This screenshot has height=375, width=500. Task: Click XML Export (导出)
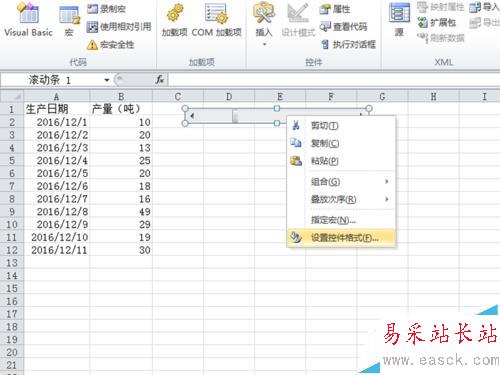pyautogui.click(x=484, y=22)
